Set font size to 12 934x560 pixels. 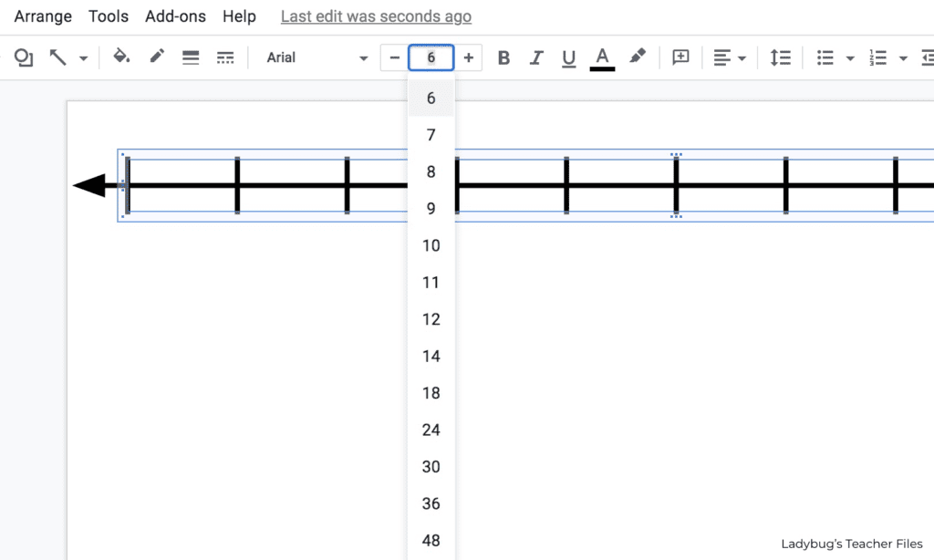click(x=431, y=319)
